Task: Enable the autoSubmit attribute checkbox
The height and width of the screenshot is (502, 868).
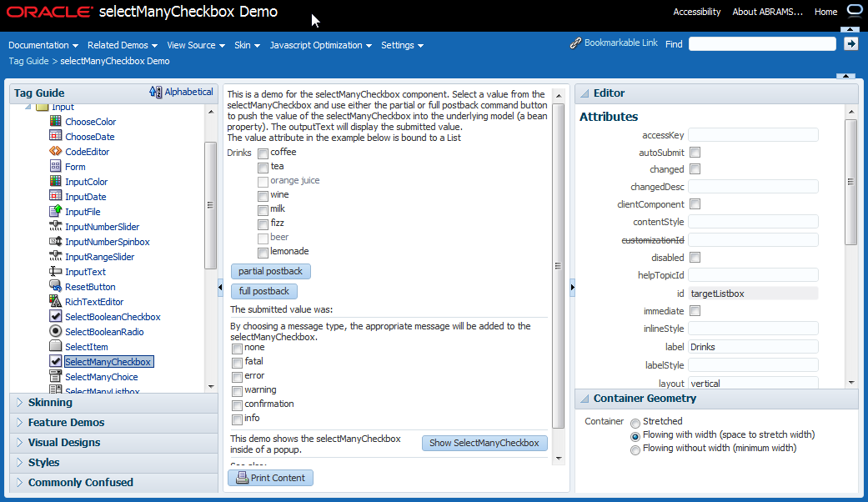Action: tap(695, 153)
